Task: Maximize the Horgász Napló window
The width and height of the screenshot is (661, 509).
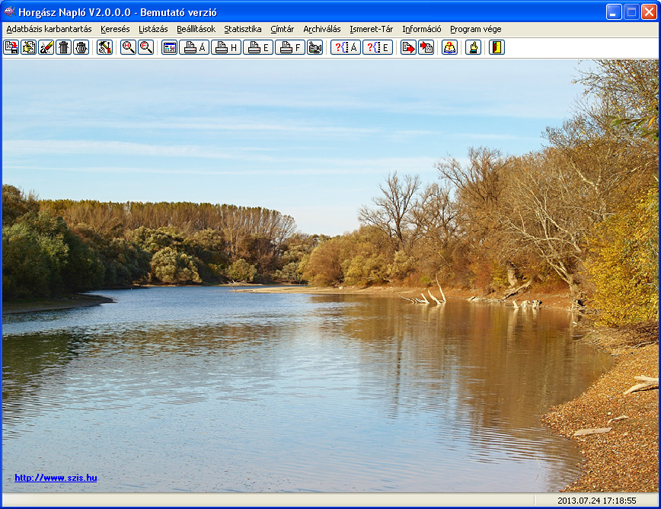Action: [631, 12]
